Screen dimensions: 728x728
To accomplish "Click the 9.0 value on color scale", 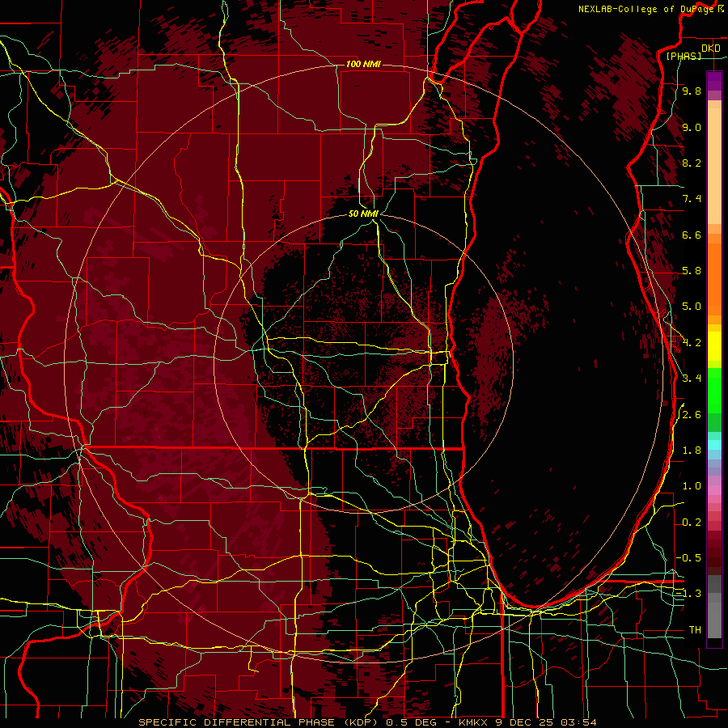I will click(x=692, y=128).
